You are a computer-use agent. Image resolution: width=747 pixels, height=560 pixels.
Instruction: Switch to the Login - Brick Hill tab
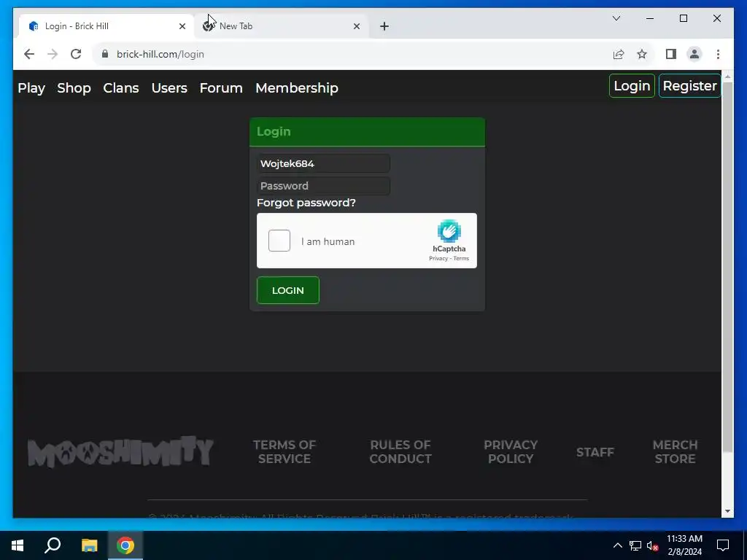107,26
